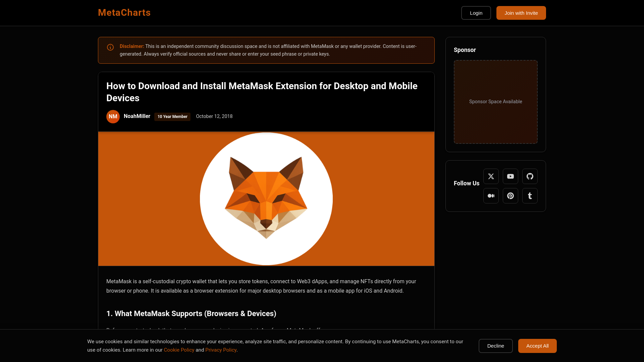
Task: Go to MetaCharts home logo
Action: coord(124,13)
